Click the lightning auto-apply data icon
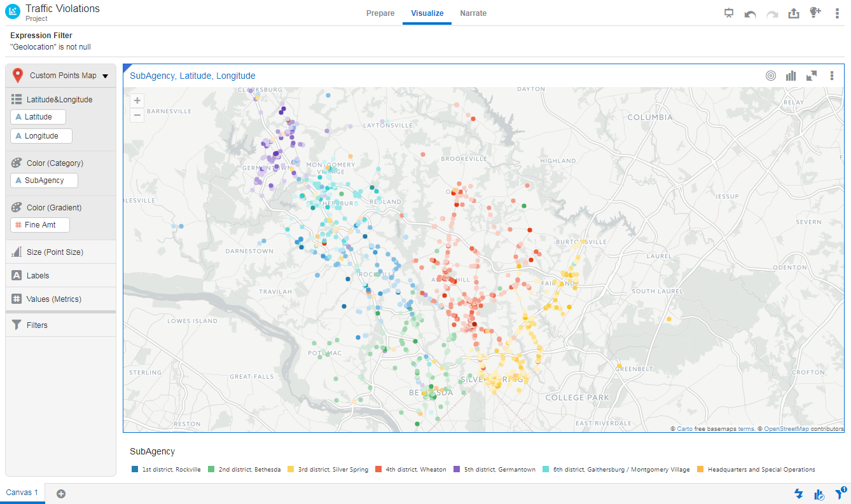 click(799, 494)
